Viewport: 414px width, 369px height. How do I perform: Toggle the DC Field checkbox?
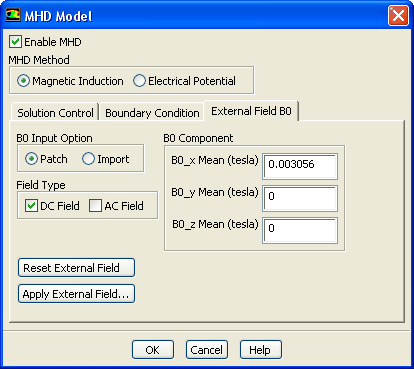pyautogui.click(x=31, y=206)
